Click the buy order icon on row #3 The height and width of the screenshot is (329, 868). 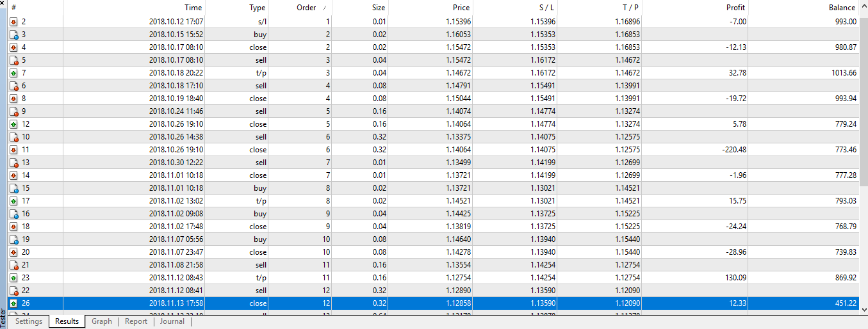click(x=14, y=35)
